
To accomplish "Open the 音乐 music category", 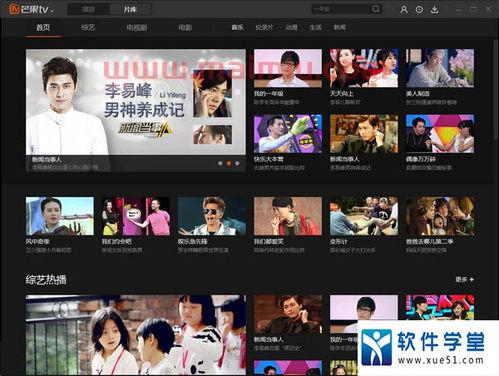I will click(237, 27).
